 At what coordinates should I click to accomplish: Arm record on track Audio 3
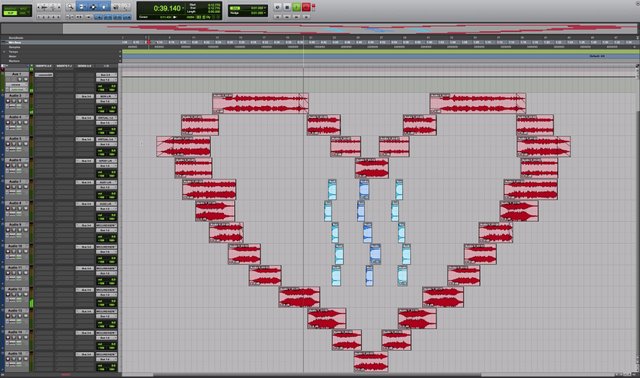[x=7, y=100]
